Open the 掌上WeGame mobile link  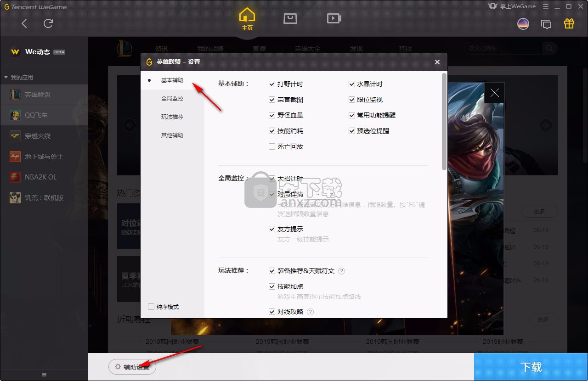(512, 6)
